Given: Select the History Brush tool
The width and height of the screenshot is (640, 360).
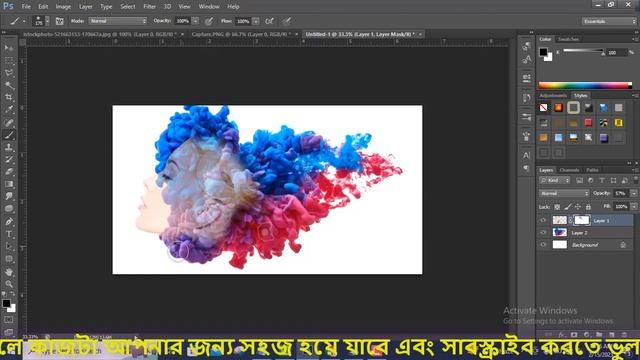Looking at the screenshot, I should pyautogui.click(x=9, y=160).
